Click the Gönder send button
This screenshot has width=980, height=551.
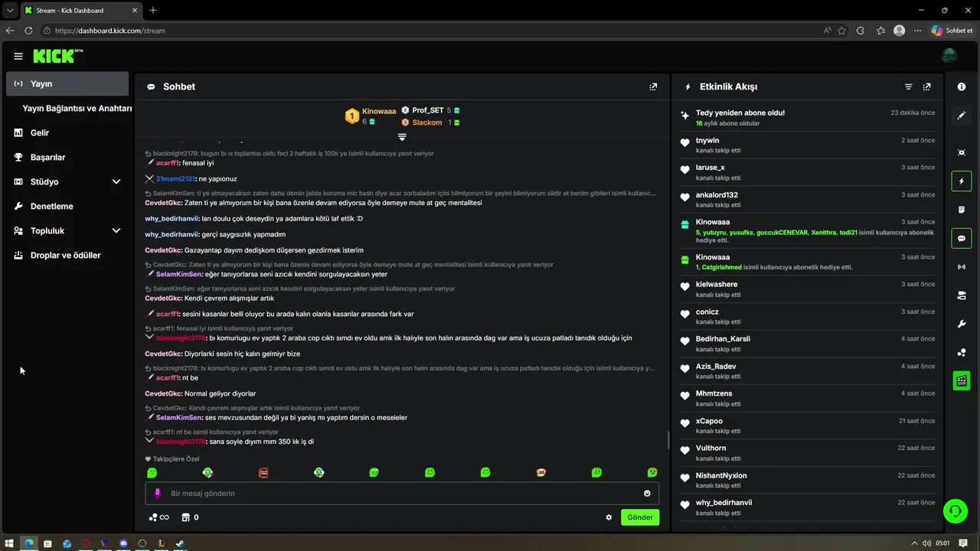click(640, 517)
